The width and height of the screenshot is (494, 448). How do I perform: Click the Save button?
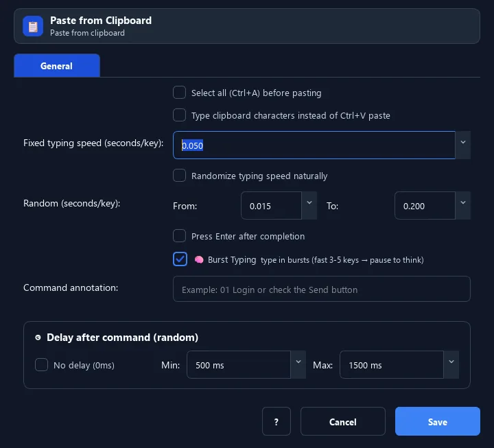point(438,421)
